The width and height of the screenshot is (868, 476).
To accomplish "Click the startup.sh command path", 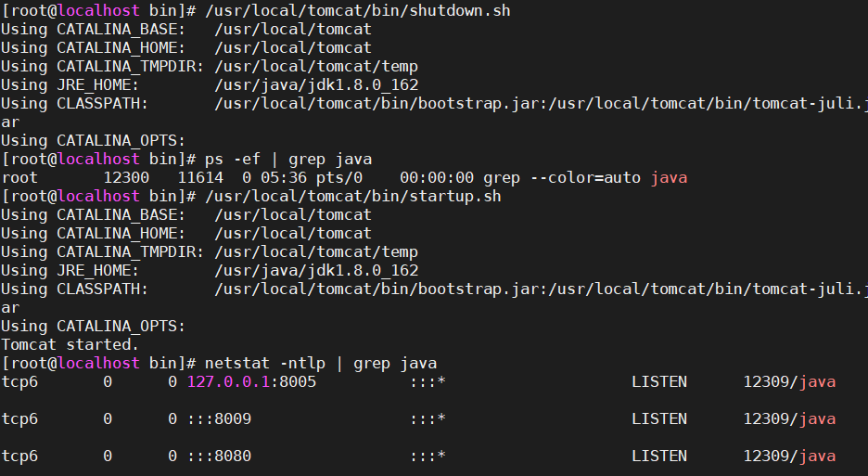I will click(x=352, y=196).
